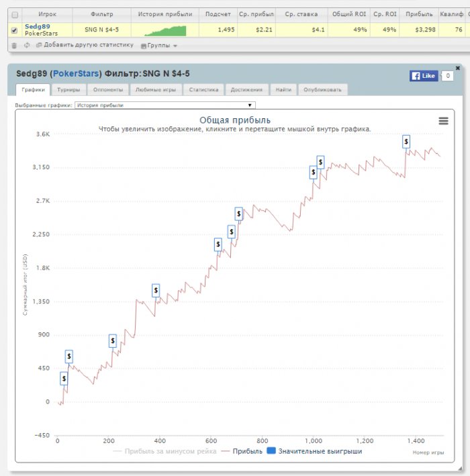The height and width of the screenshot is (476, 470).
Task: Click the trash delete icon below table
Action: 14,46
